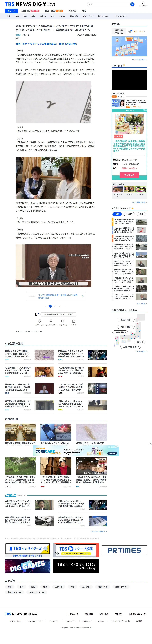Select the 地域 tab
The height and width of the screenshot is (644, 152).
84,11
